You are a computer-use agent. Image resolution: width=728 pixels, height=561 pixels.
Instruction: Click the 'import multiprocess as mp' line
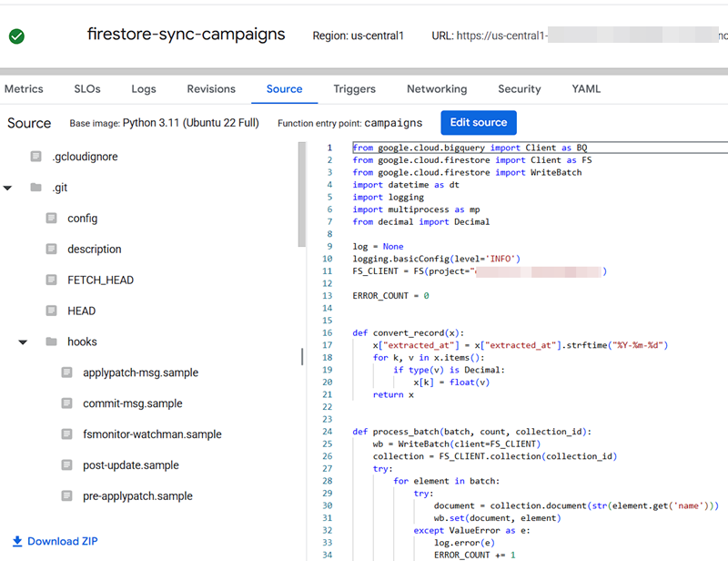[416, 209]
